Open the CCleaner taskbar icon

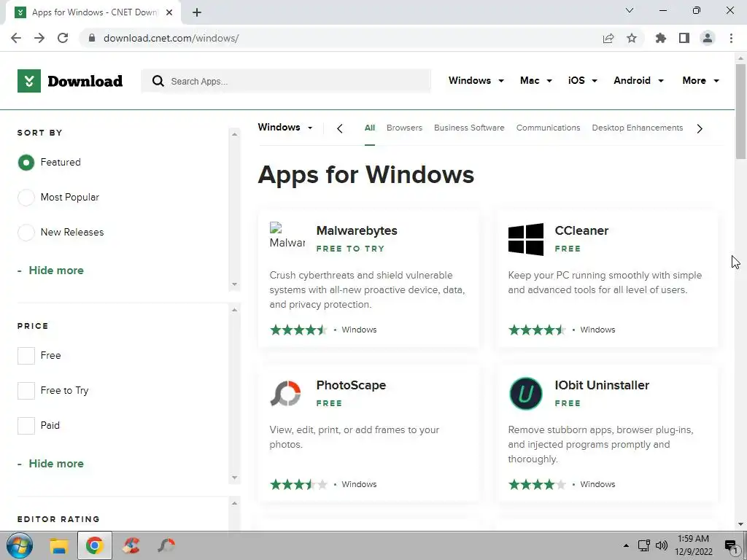131,545
